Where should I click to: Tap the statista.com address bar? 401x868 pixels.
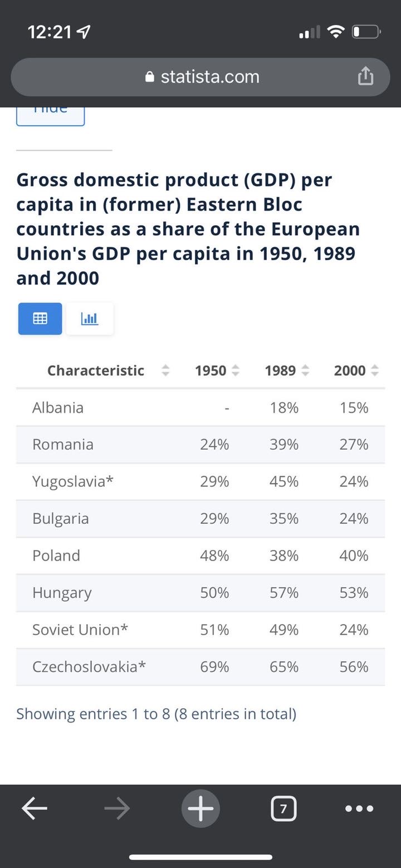coord(202,77)
